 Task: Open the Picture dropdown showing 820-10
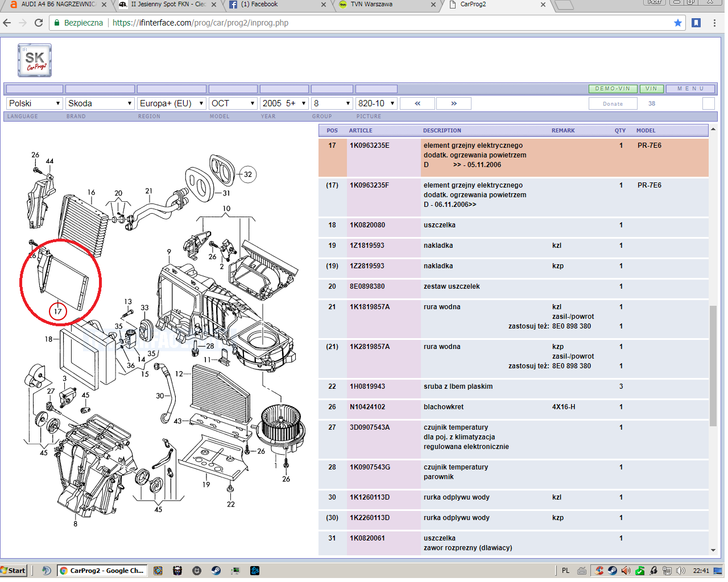point(376,103)
